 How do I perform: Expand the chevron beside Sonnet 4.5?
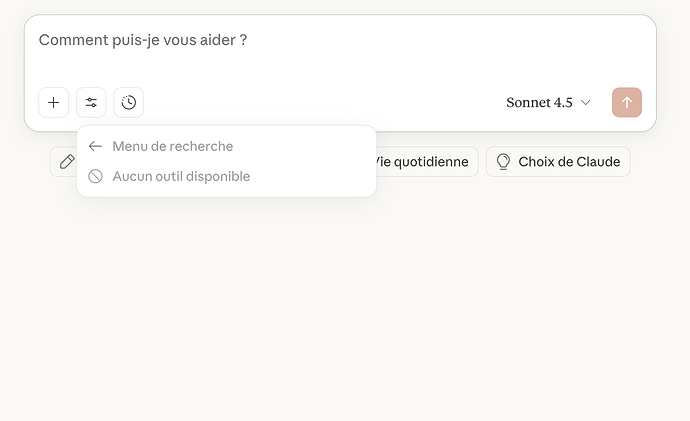pos(586,102)
